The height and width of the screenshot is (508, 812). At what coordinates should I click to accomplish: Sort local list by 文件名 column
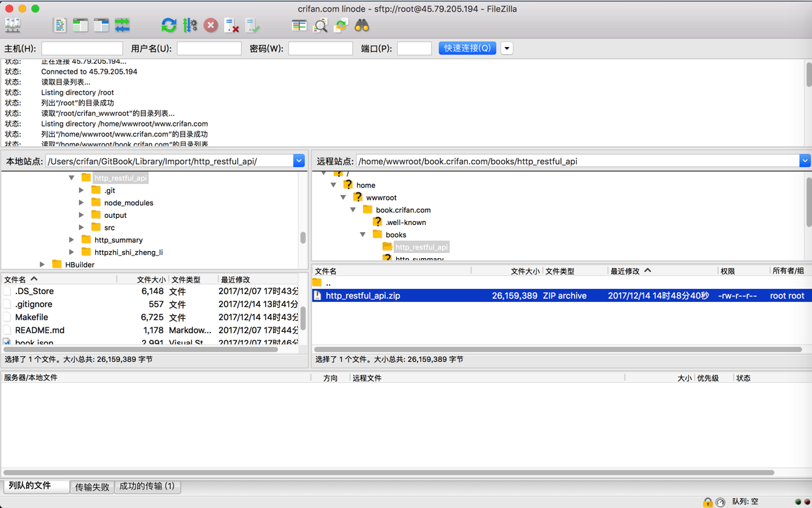59,279
